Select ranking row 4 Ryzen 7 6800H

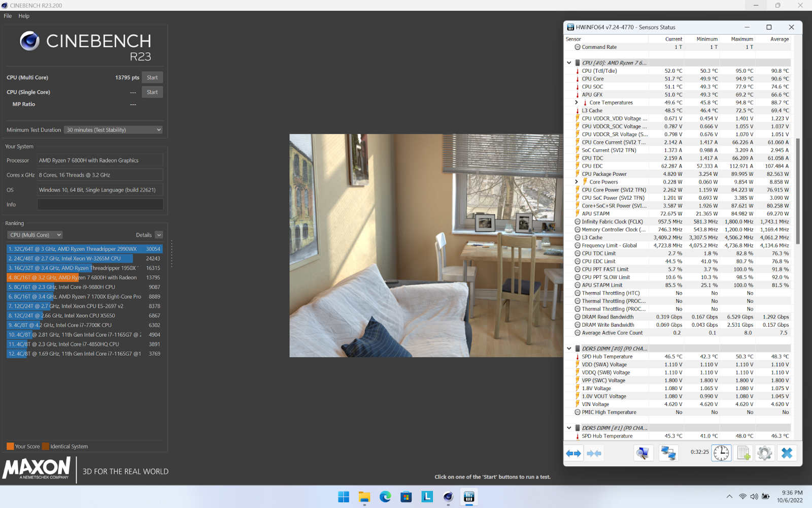pos(85,278)
